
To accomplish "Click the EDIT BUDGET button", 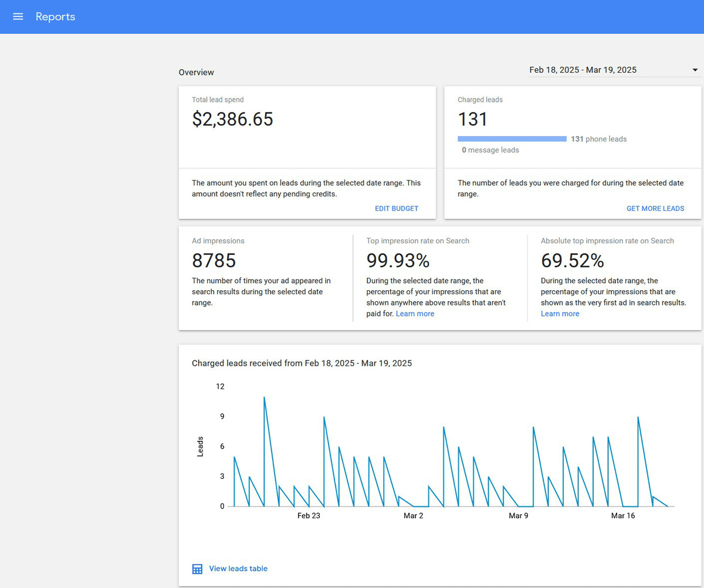I will pyautogui.click(x=397, y=208).
